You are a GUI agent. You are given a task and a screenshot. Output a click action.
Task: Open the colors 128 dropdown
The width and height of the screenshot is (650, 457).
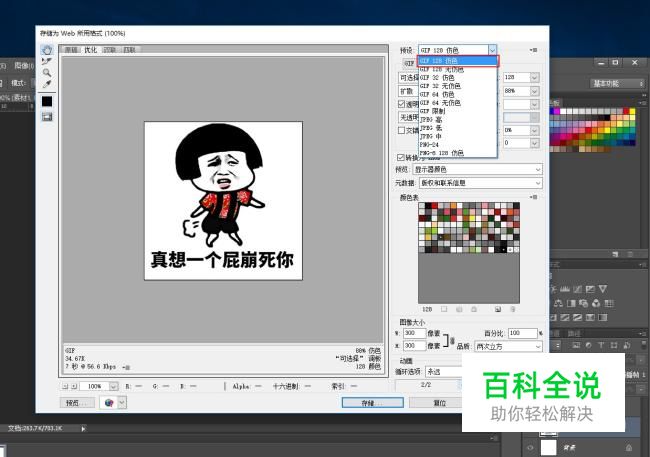(x=534, y=78)
